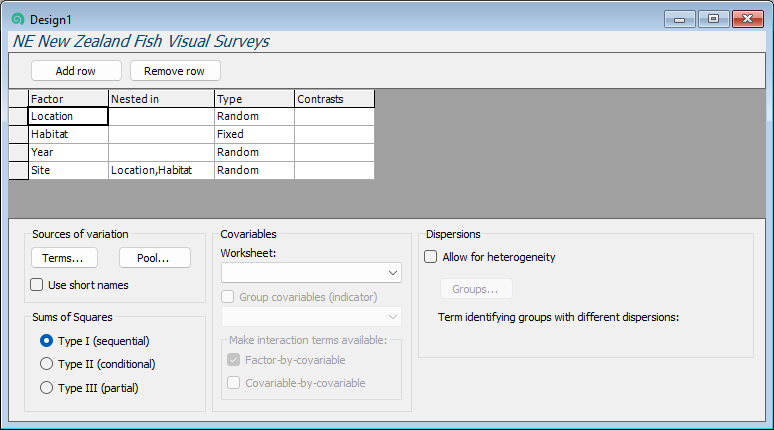
Task: Click the Contrasts cell for Location row
Action: (334, 116)
